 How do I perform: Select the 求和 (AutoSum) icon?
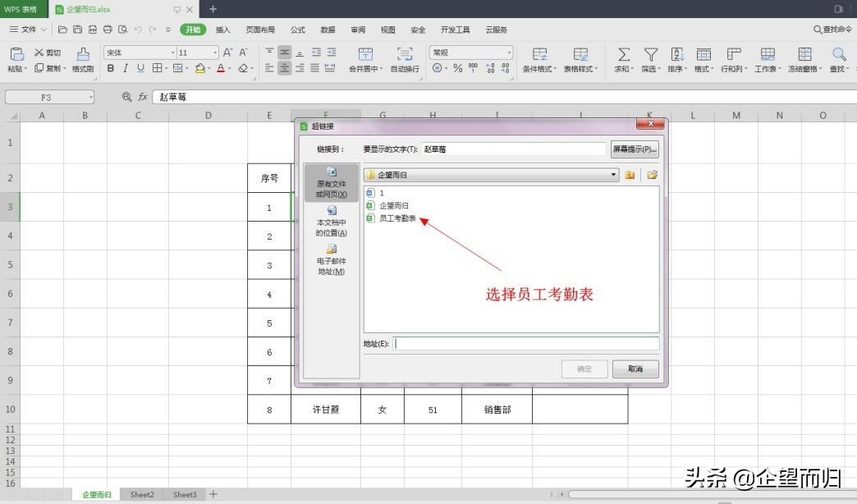[x=622, y=55]
